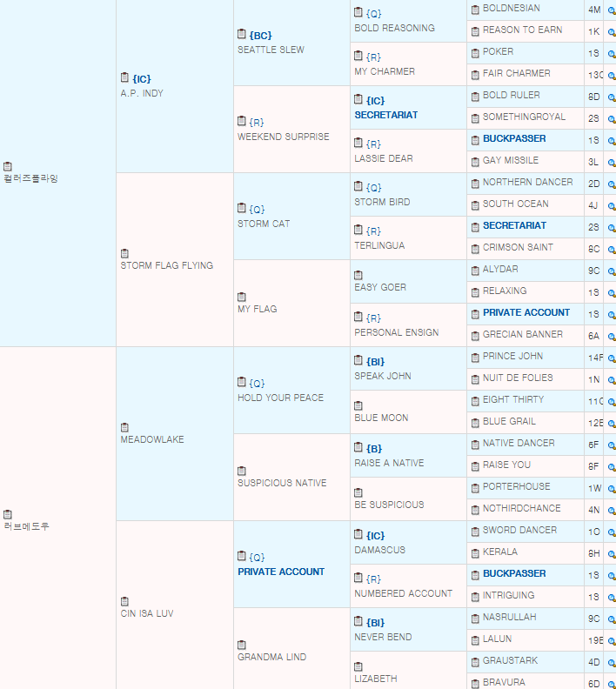Click the clipboard icon above SUSPICIOUS NATIVE
Viewport: 616px width, 689px height.
pyautogui.click(x=241, y=471)
